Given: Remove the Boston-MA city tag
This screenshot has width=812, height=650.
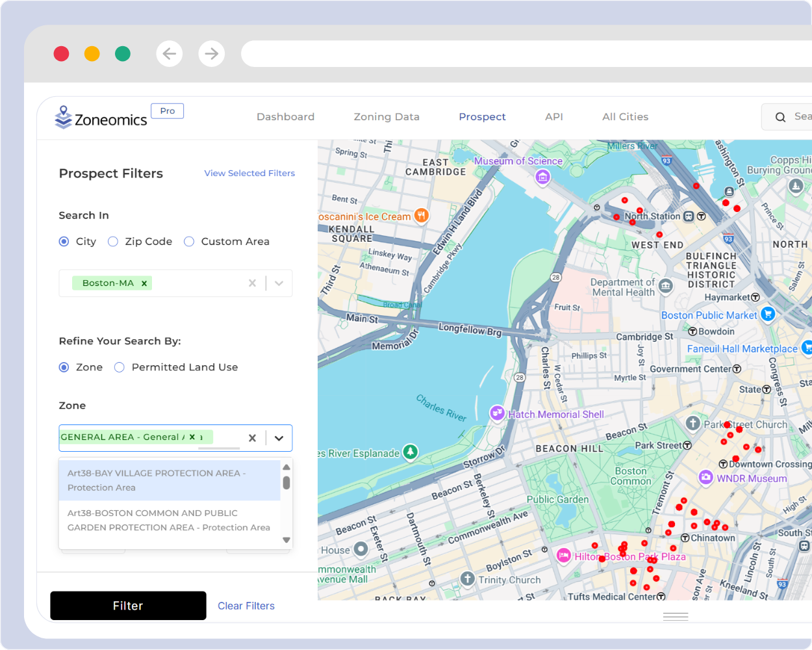Looking at the screenshot, I should coord(144,283).
